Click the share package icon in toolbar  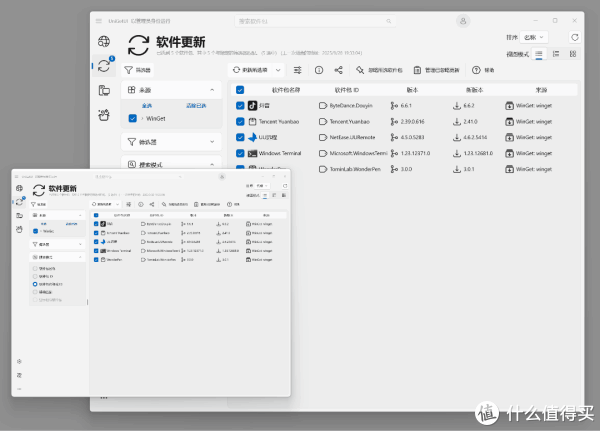pos(339,70)
